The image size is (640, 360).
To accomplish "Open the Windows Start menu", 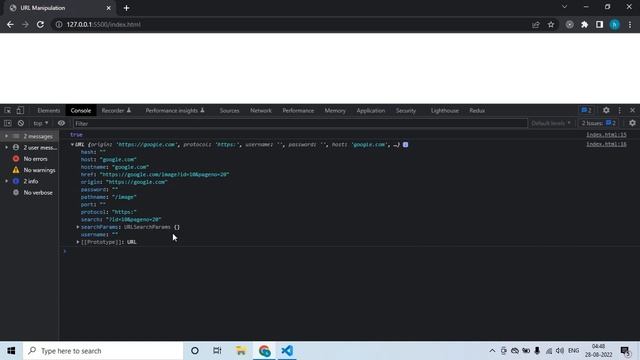I will (11, 351).
